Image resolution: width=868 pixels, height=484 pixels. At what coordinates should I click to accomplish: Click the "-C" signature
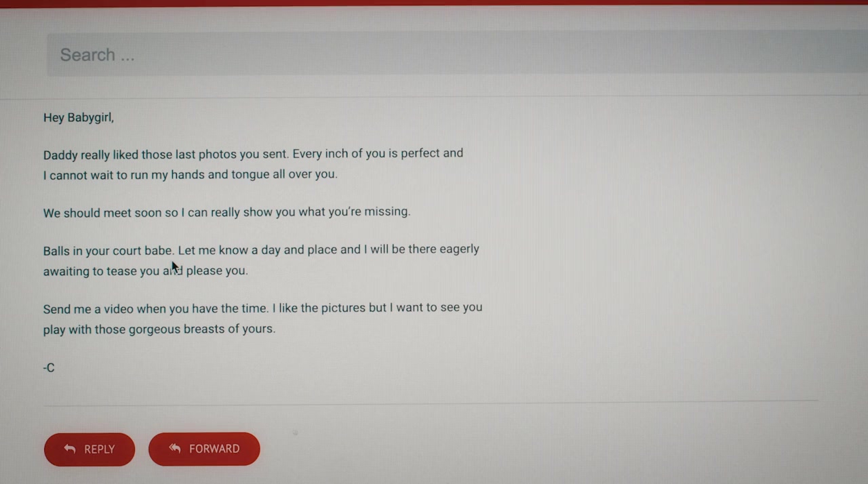[x=49, y=368]
